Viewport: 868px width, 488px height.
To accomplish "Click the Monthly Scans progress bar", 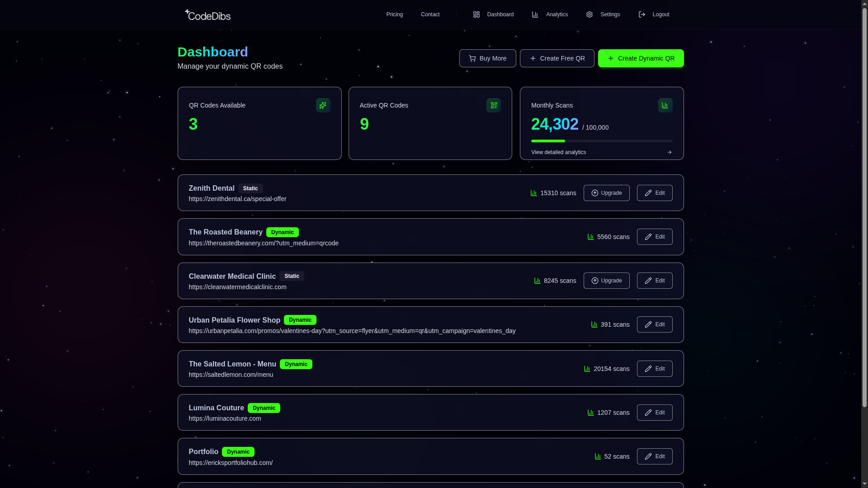I will (601, 141).
